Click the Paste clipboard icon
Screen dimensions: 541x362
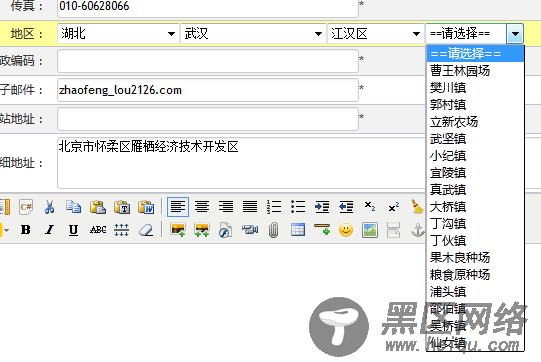(98, 207)
